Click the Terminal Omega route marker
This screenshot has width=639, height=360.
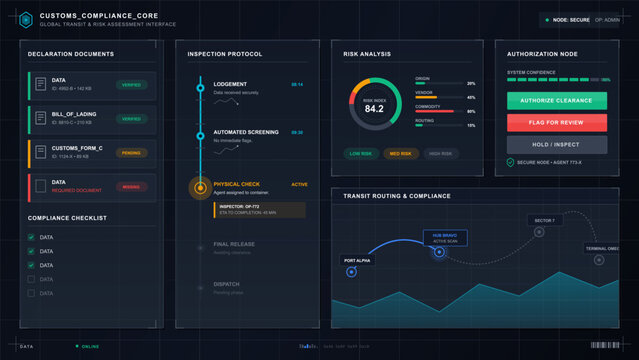(x=599, y=260)
